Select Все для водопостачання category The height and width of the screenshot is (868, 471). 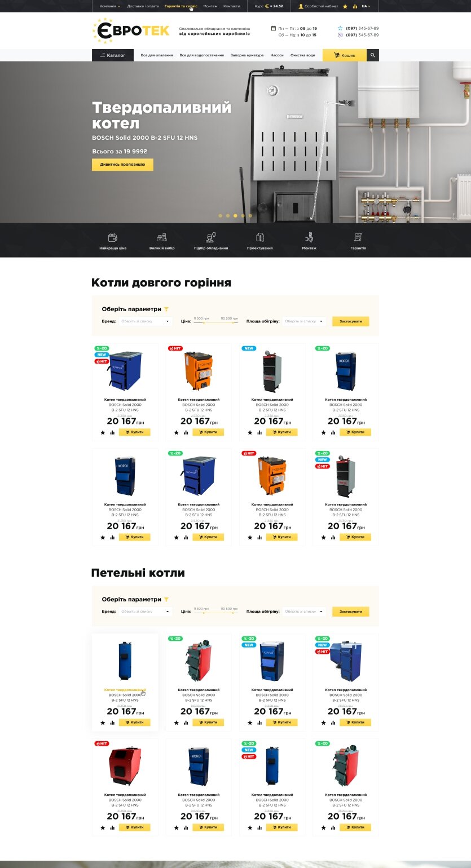point(202,55)
